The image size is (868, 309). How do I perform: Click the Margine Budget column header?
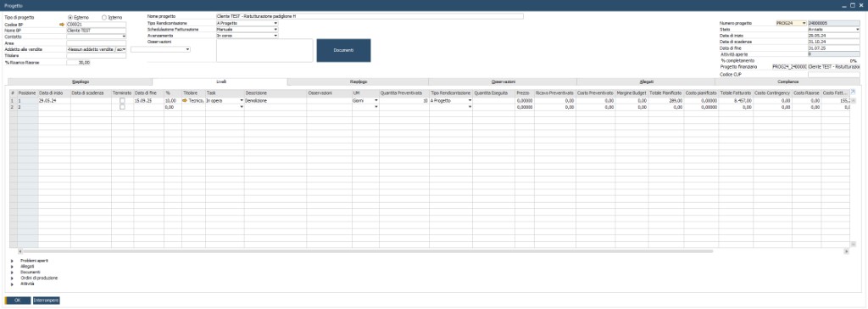pyautogui.click(x=632, y=93)
